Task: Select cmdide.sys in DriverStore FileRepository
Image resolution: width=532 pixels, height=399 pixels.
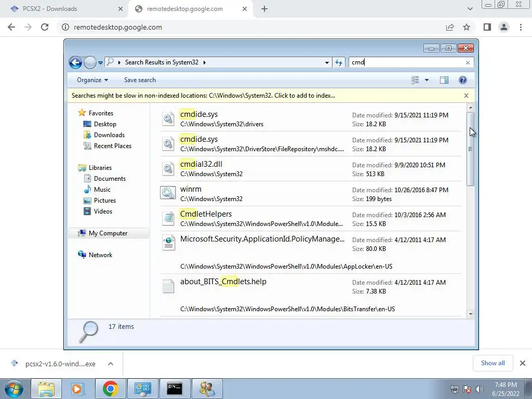Action: click(311, 144)
